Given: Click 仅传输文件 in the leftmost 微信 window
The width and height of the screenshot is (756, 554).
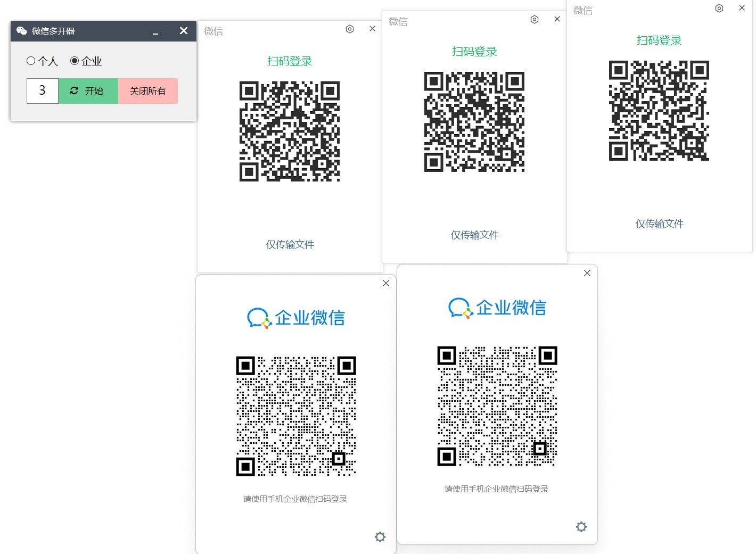Looking at the screenshot, I should [x=290, y=245].
